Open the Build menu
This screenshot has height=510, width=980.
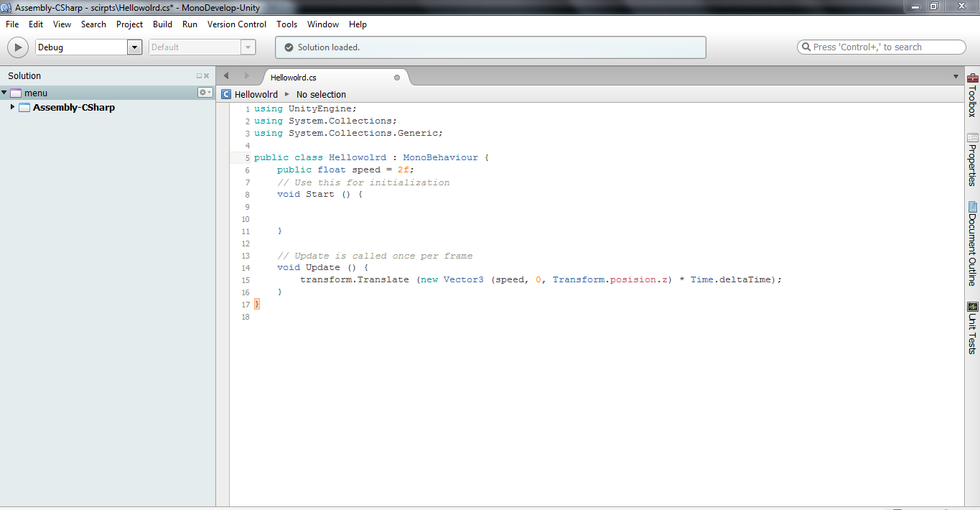click(x=163, y=24)
